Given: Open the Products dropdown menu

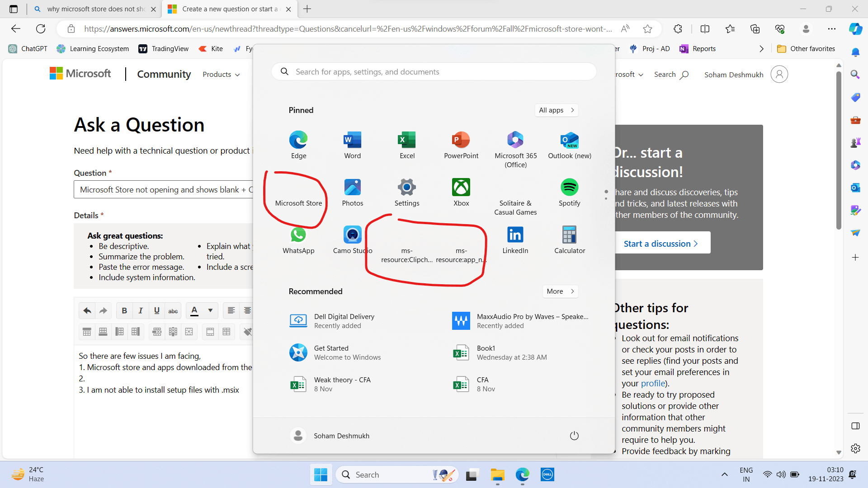Looking at the screenshot, I should point(221,75).
